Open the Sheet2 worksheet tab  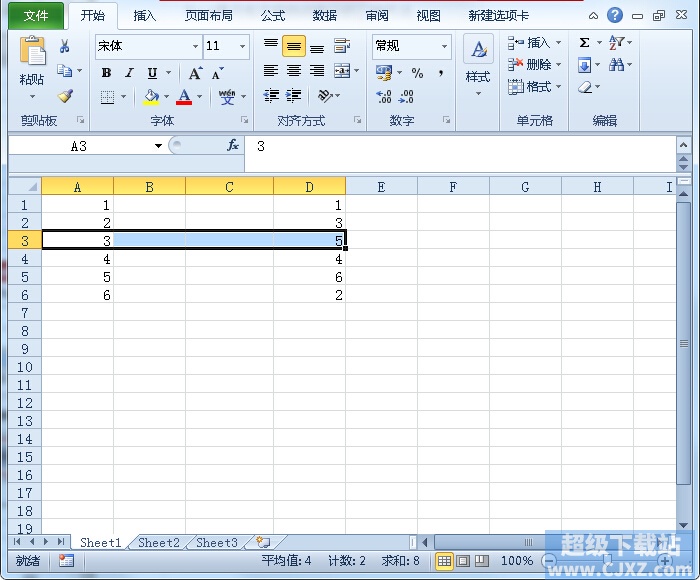[x=159, y=542]
